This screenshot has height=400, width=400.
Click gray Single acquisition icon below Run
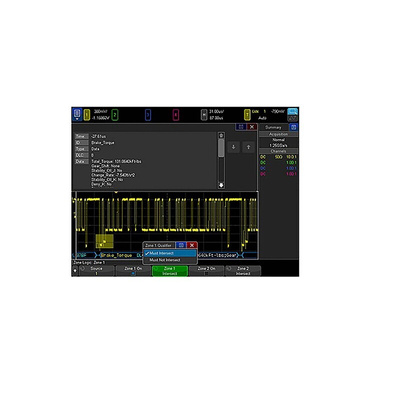coord(293,118)
